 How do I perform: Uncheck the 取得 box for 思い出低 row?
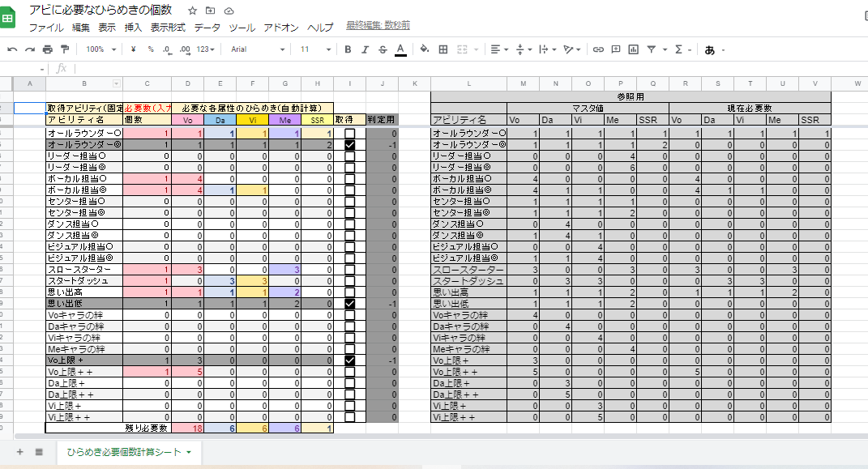[x=349, y=304]
